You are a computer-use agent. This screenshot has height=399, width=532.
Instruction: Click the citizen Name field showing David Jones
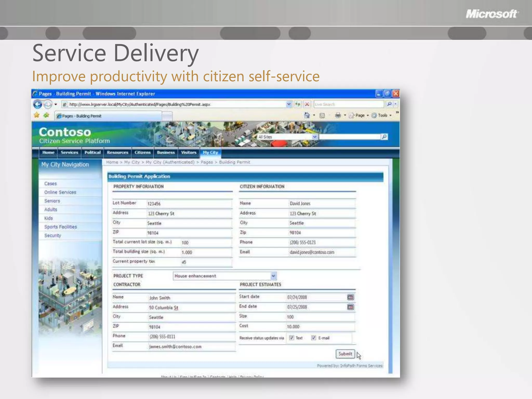click(x=322, y=203)
